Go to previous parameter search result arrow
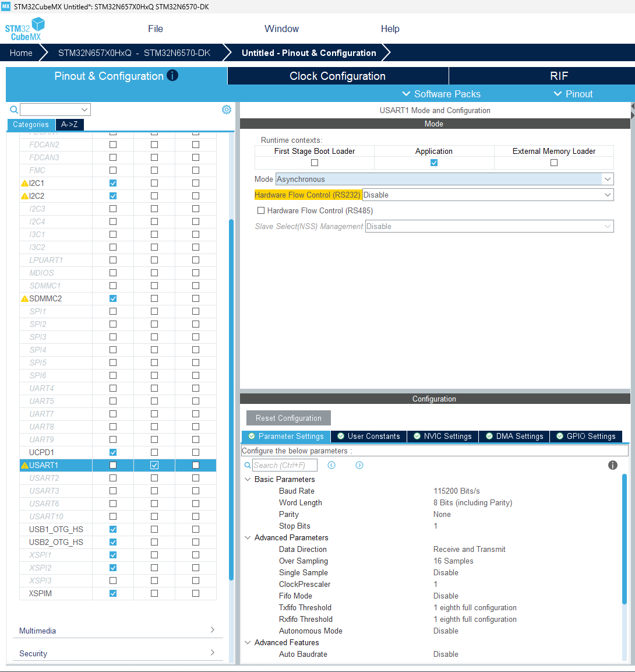 331,465
